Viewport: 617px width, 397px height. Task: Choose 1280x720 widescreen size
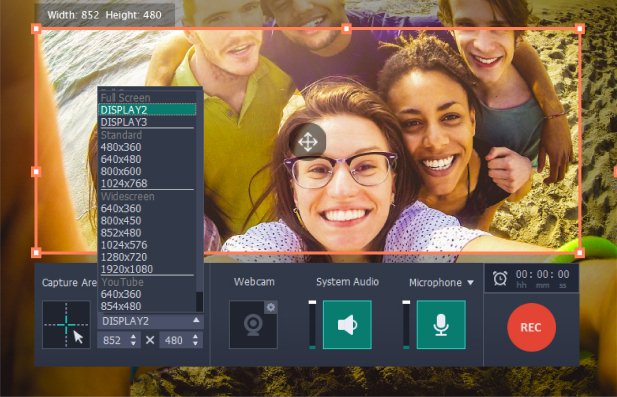pos(147,257)
